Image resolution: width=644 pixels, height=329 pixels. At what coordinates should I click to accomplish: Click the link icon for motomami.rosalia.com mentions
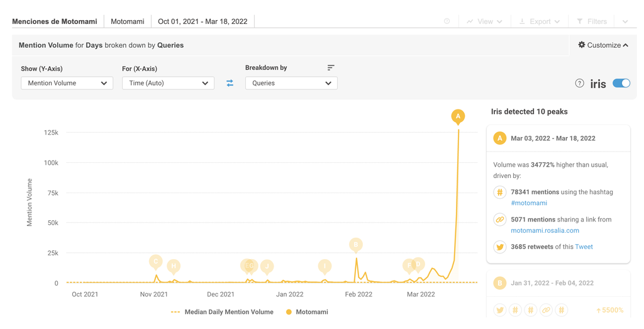(499, 220)
